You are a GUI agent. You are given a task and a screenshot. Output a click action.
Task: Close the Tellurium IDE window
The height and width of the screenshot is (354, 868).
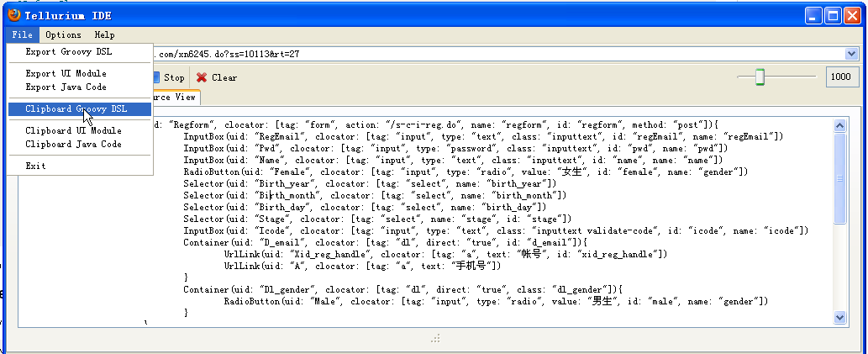coord(851,15)
